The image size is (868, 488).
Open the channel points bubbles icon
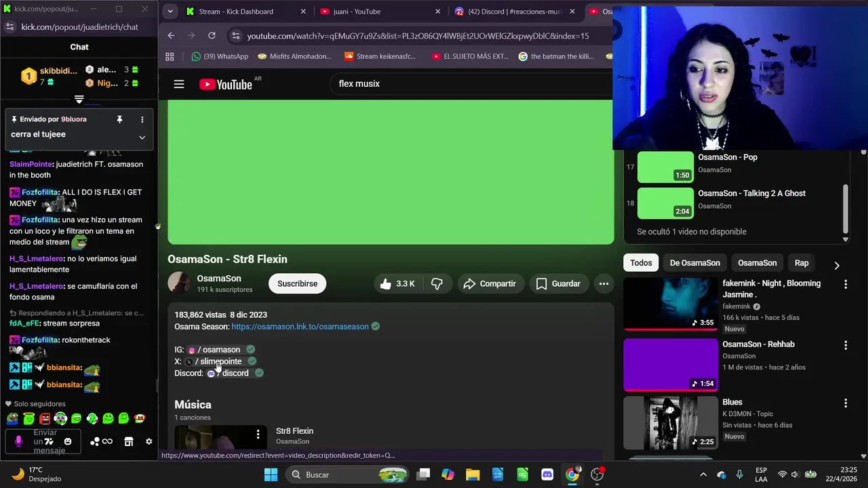pyautogui.click(x=95, y=442)
